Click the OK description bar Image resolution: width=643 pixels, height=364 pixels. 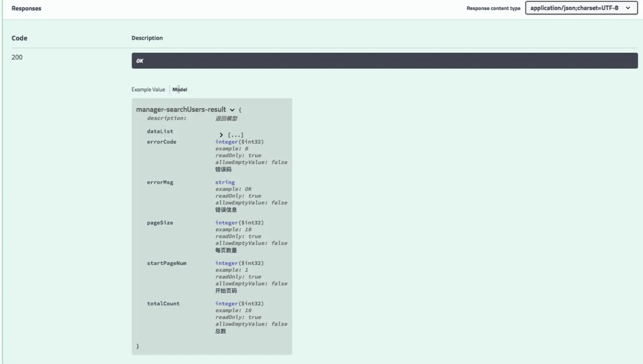385,60
